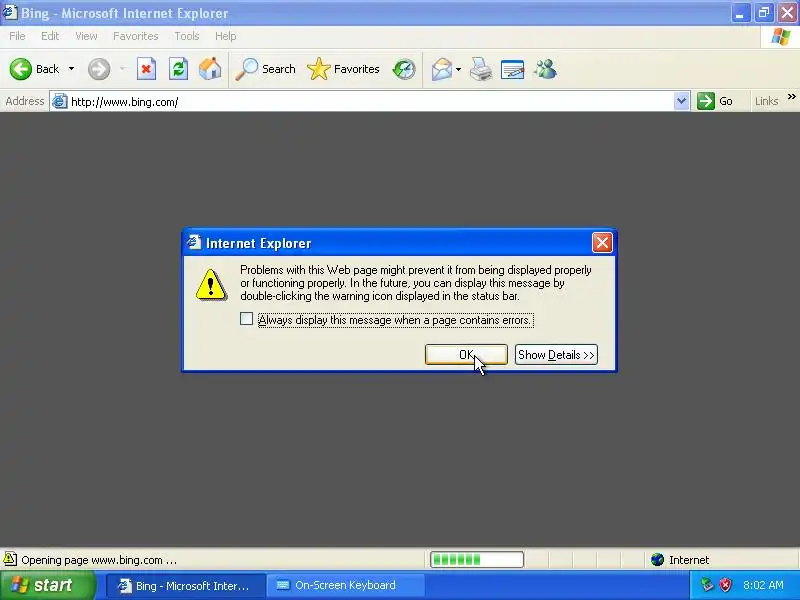Click the Windows flag logo in the toolbar
Screen dimensions: 800x600
click(781, 37)
